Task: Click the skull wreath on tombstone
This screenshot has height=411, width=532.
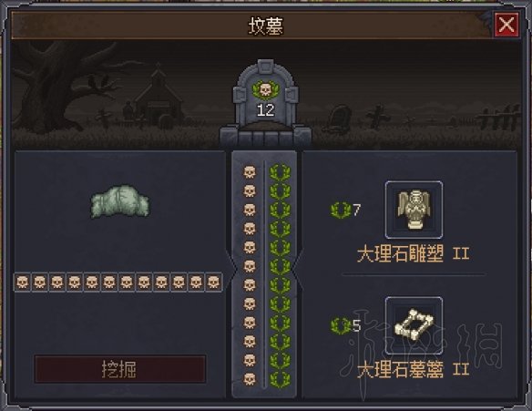Action: click(265, 90)
